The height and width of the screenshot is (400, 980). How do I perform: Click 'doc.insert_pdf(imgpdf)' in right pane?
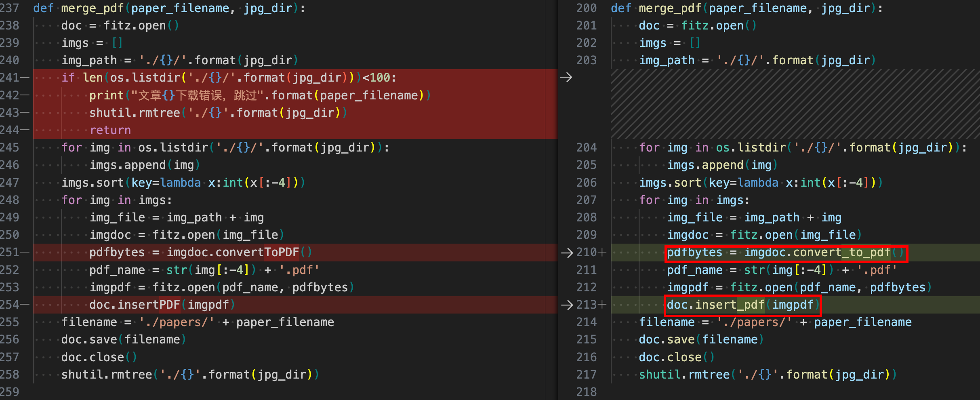pyautogui.click(x=743, y=305)
